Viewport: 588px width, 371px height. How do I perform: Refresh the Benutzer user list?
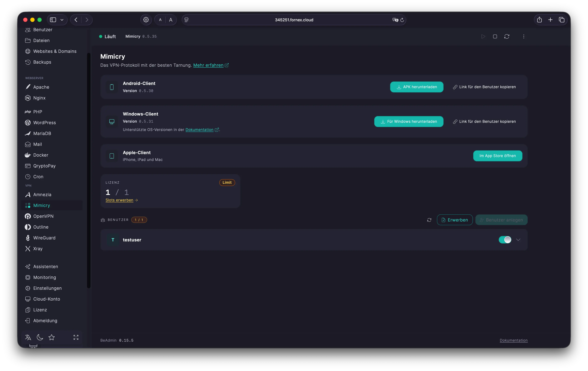429,220
